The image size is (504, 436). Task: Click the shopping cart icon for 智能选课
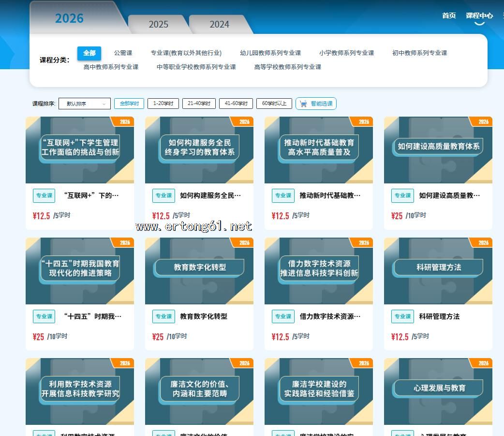(x=303, y=104)
